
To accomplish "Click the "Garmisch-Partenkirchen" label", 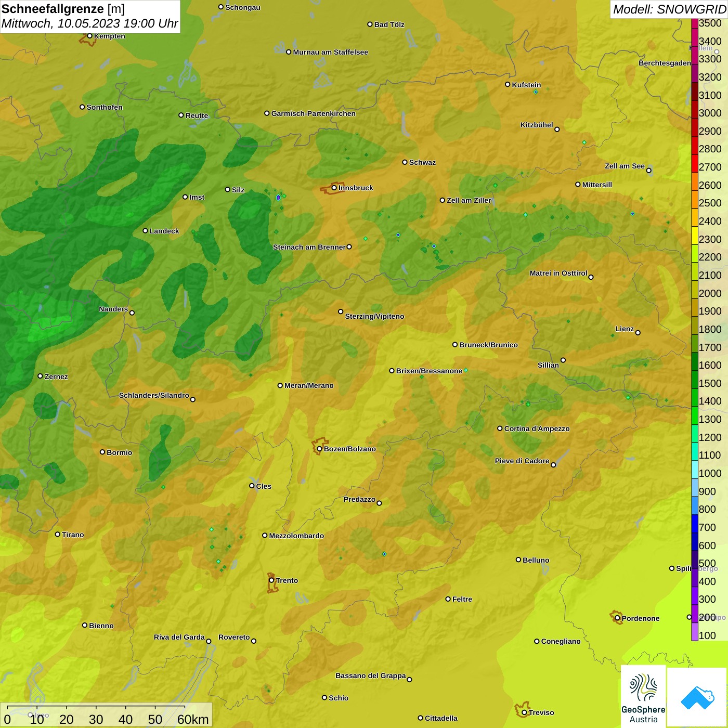I will tap(314, 113).
